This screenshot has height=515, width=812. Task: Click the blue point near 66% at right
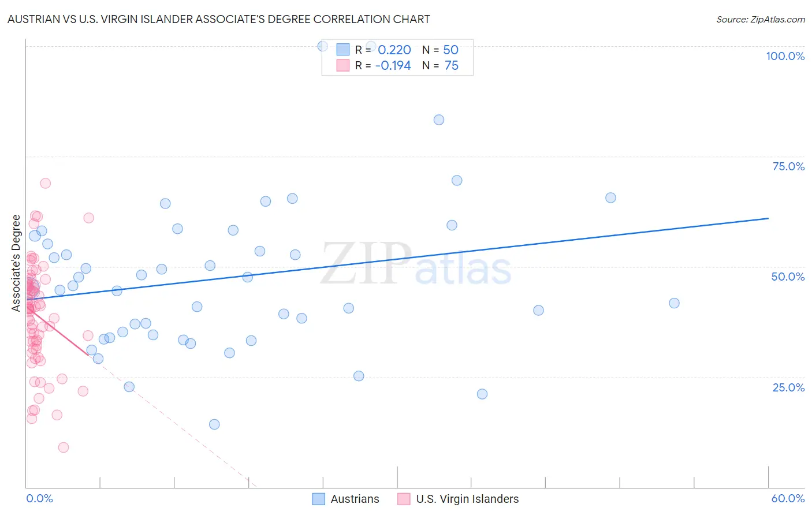(x=610, y=197)
